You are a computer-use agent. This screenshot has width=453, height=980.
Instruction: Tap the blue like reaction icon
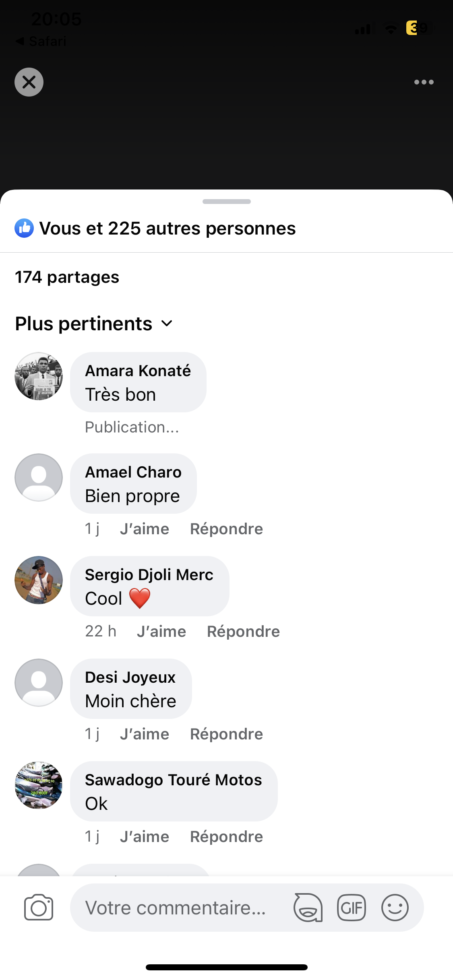click(x=24, y=229)
